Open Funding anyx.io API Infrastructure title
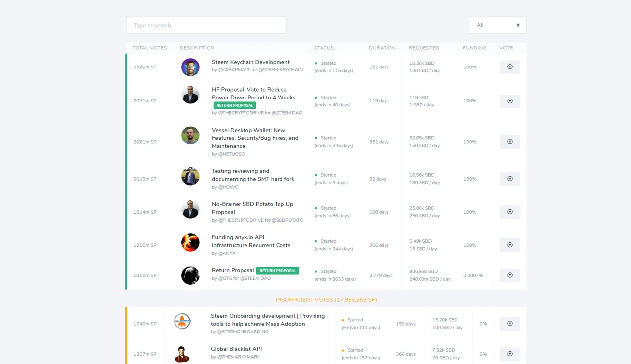The height and width of the screenshot is (364, 631). pyautogui.click(x=251, y=241)
